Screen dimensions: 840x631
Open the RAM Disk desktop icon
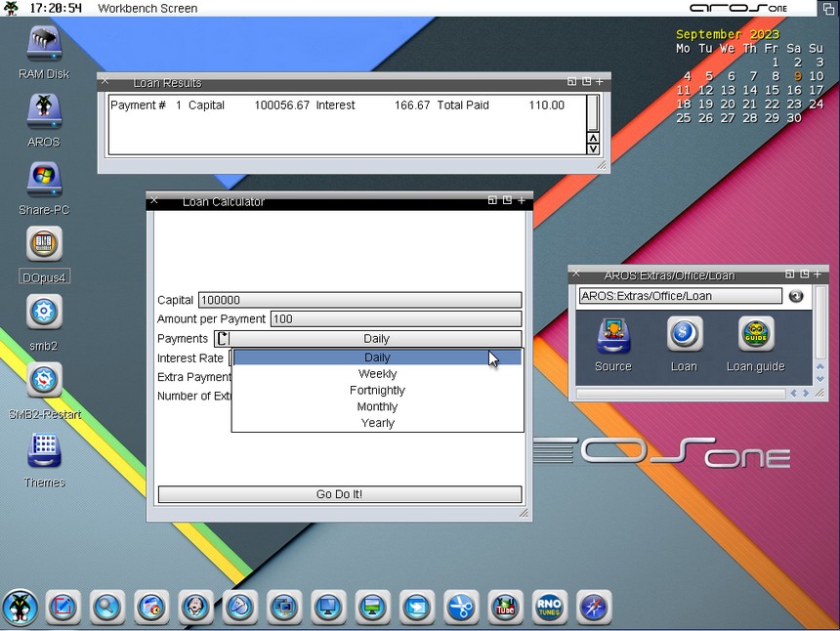pyautogui.click(x=44, y=44)
